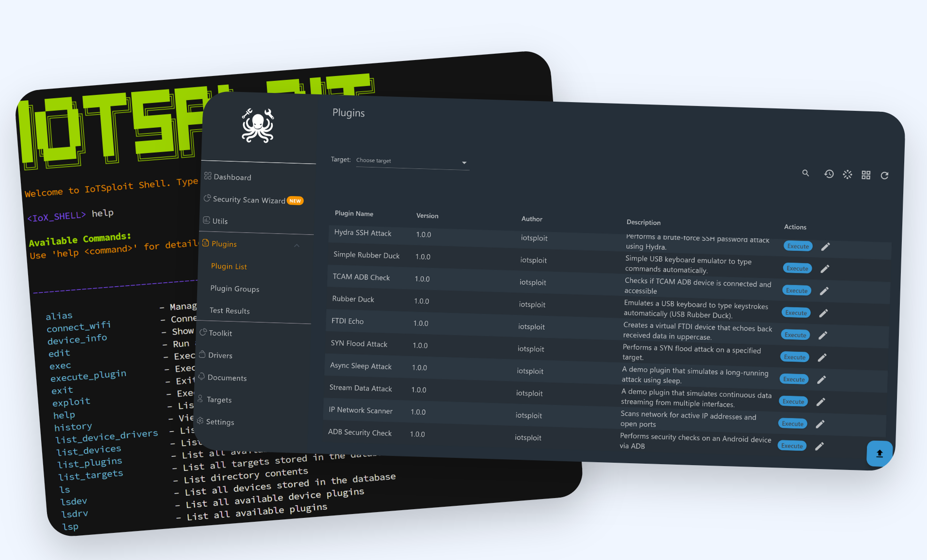Click the refresh icon in the toolbar
Image resolution: width=927 pixels, height=560 pixels.
tap(884, 176)
